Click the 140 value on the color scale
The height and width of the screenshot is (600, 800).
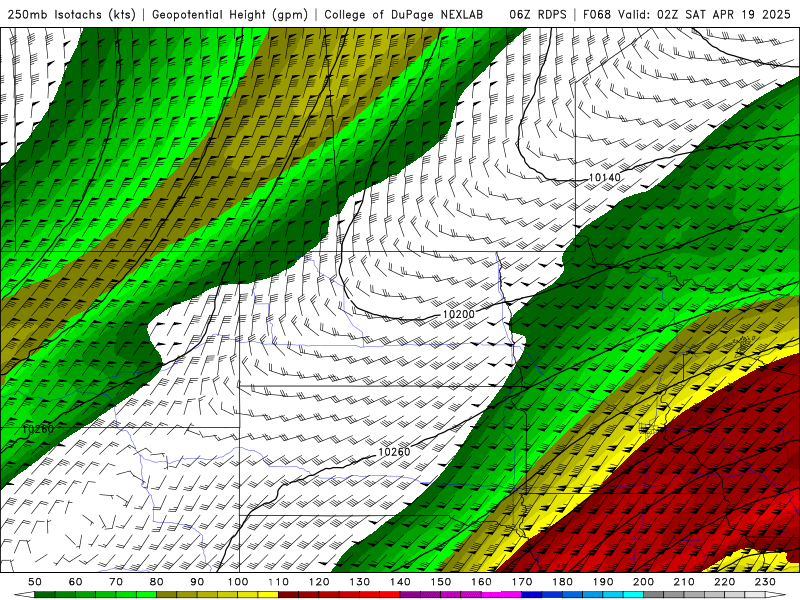pyautogui.click(x=400, y=582)
